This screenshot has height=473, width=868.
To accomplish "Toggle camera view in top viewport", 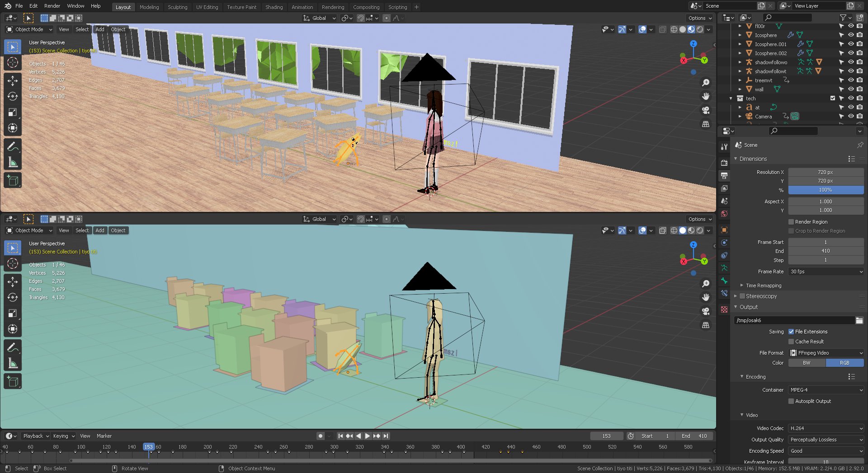I will point(705,110).
